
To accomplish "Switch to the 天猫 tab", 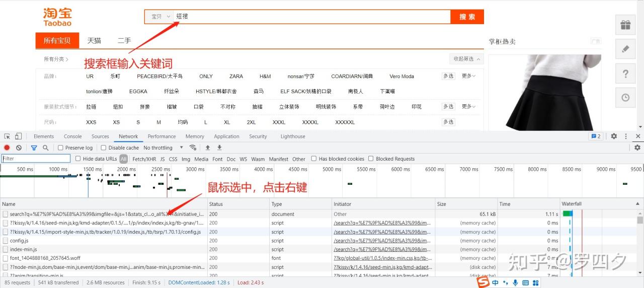I will click(x=94, y=41).
